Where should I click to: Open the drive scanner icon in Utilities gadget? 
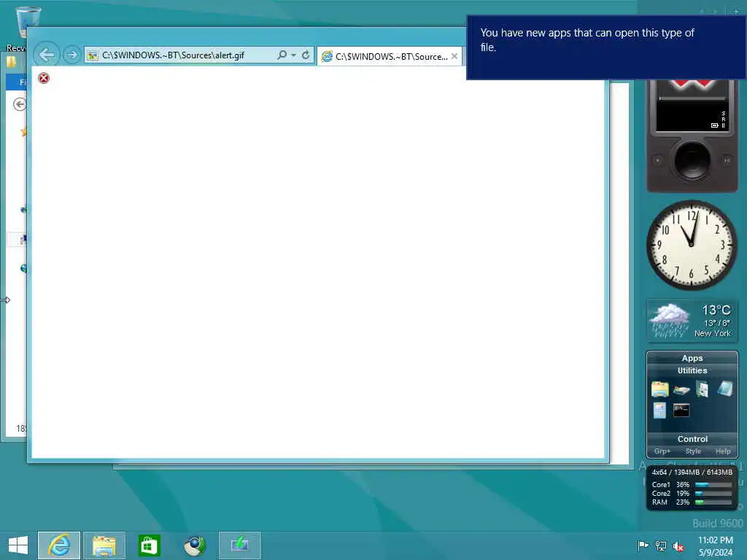point(681,390)
